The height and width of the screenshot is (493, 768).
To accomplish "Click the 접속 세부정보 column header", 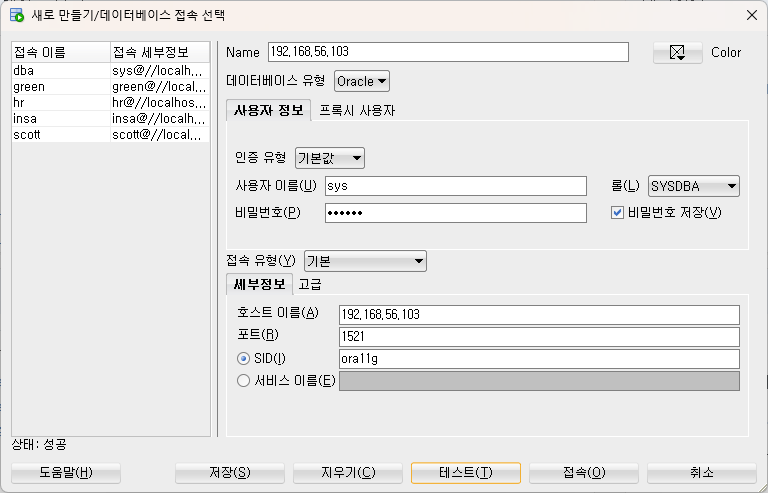I will click(x=160, y=52).
